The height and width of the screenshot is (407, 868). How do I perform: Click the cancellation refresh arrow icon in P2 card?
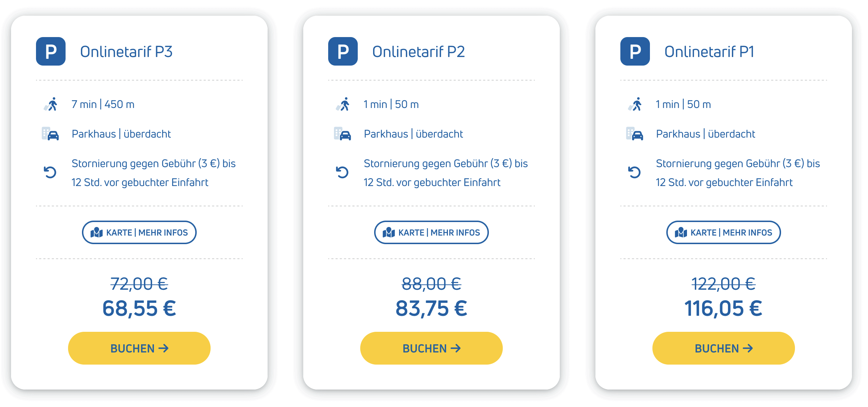342,172
